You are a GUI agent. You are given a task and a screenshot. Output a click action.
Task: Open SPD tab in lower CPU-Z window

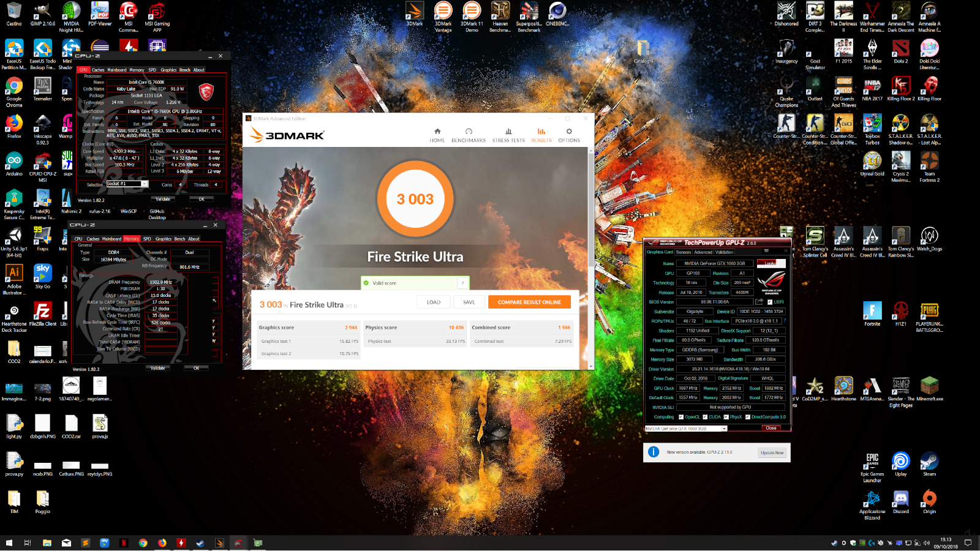pos(147,239)
